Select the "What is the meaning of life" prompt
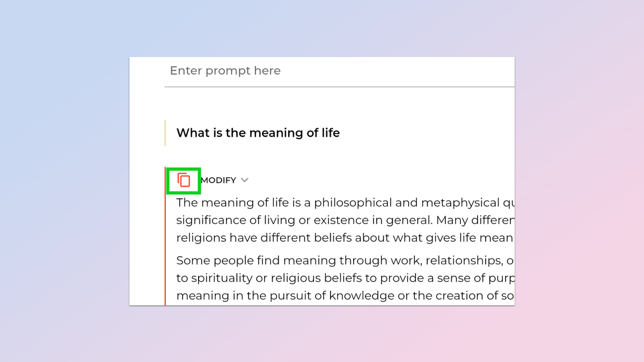Viewport: 644px width, 362px height. pyautogui.click(x=258, y=133)
